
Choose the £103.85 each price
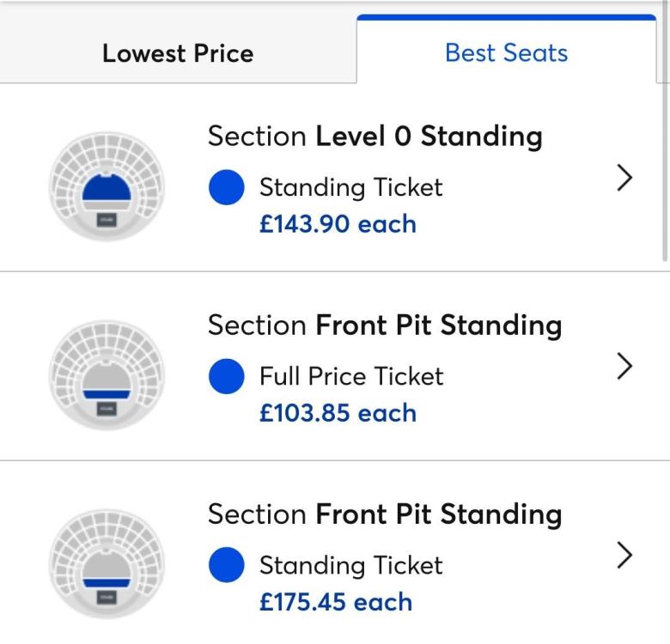(338, 413)
